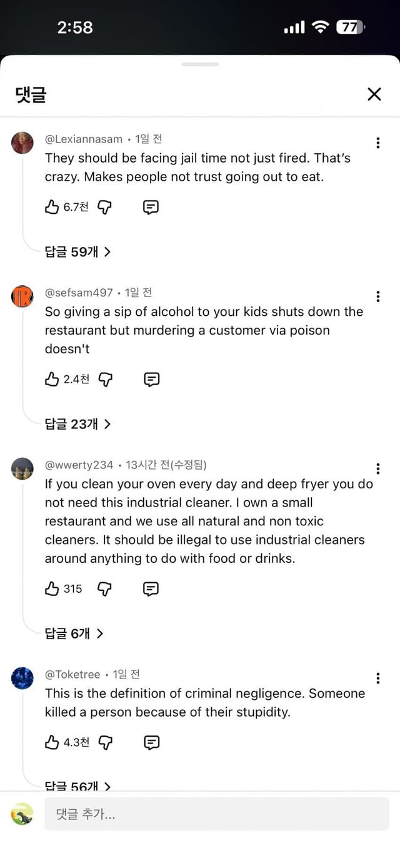Close the comments panel
Image resolution: width=400 pixels, height=868 pixels.
pyautogui.click(x=374, y=94)
